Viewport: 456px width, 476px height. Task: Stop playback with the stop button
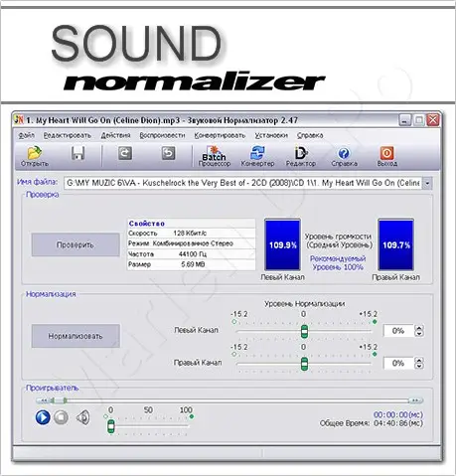[x=61, y=417]
